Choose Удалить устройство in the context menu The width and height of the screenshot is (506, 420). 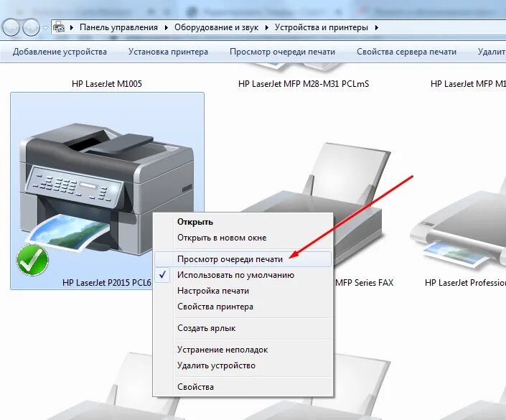click(x=243, y=365)
